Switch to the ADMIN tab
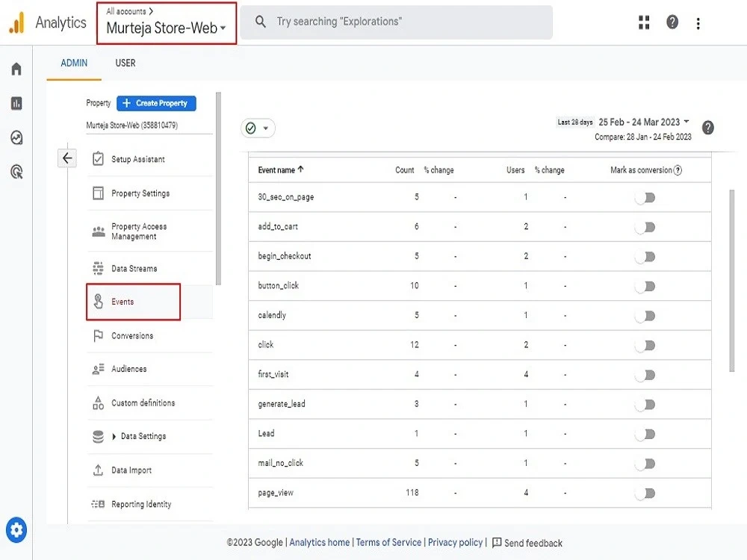Viewport: 747px width, 560px height. (x=74, y=63)
